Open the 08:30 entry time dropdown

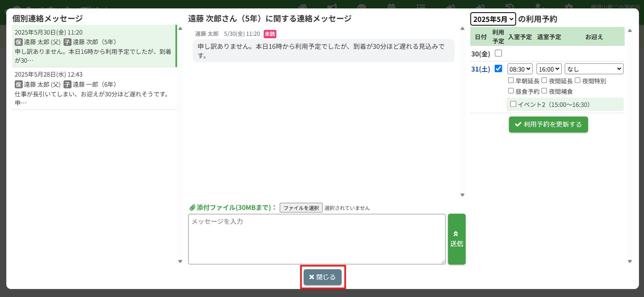coord(520,69)
